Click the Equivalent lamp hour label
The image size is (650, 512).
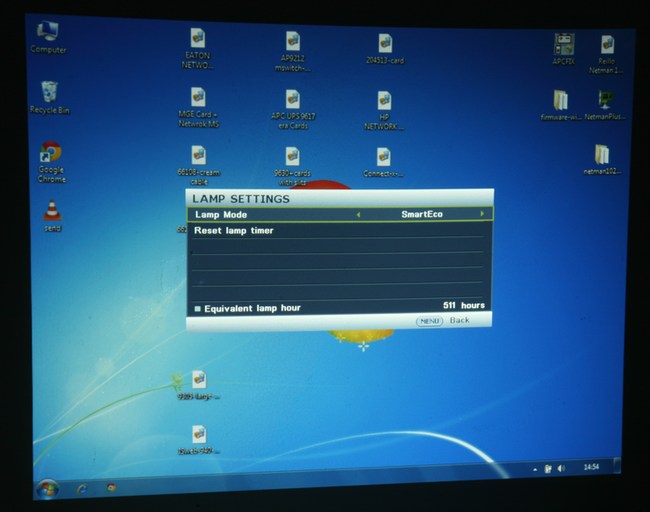252,308
